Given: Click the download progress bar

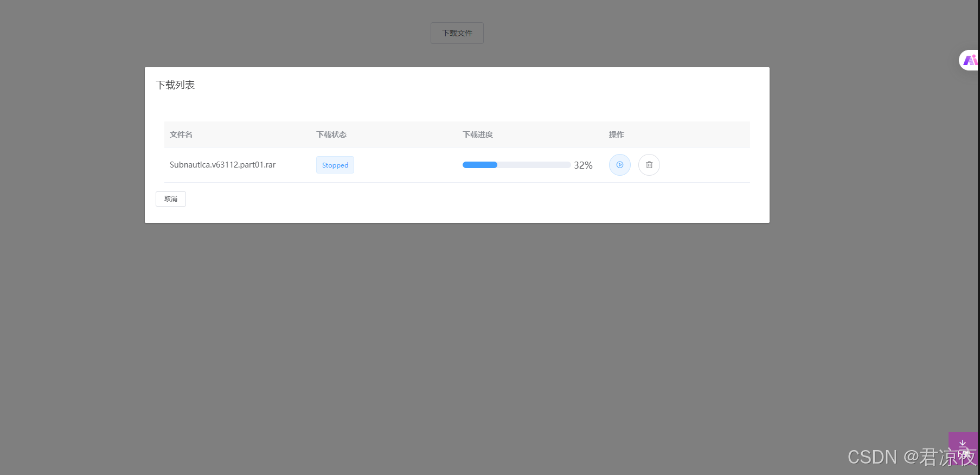Looking at the screenshot, I should click(516, 165).
